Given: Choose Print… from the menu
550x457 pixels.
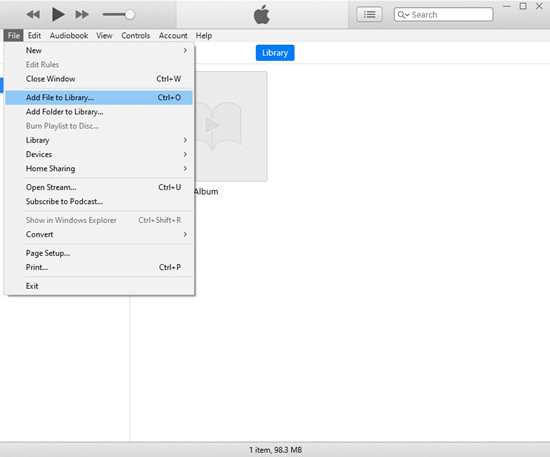Looking at the screenshot, I should click(x=99, y=267).
